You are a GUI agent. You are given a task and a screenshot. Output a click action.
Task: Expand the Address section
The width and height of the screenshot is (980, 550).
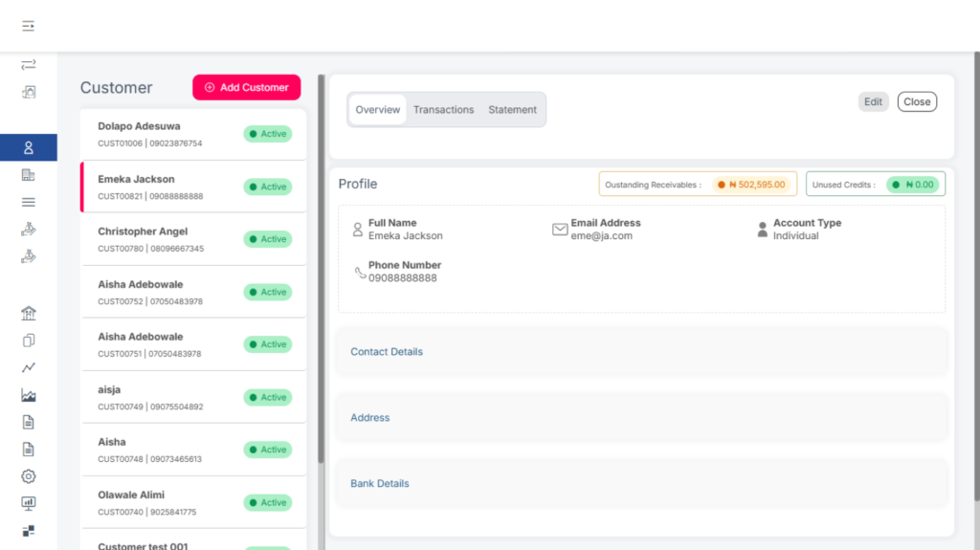point(370,418)
